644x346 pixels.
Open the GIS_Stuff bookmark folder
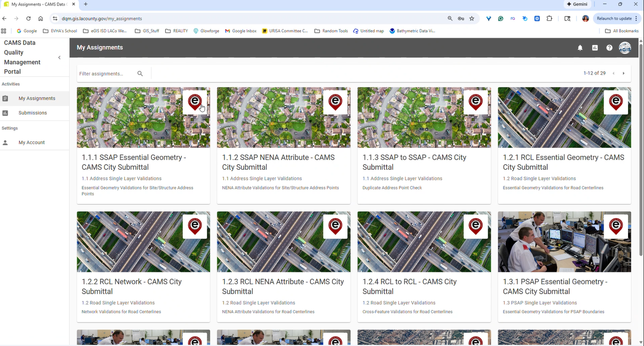click(147, 31)
